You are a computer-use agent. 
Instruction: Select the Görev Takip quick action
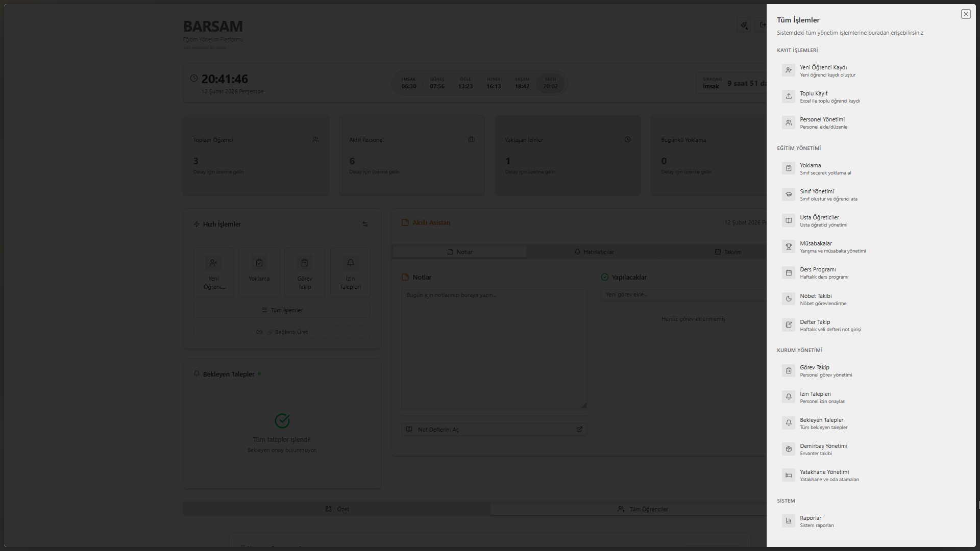point(304,272)
